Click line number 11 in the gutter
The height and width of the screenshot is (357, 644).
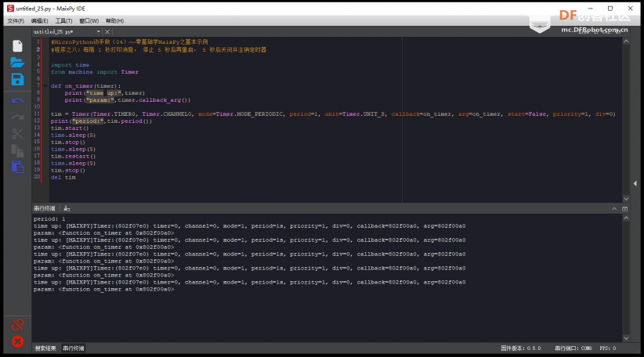[37, 114]
